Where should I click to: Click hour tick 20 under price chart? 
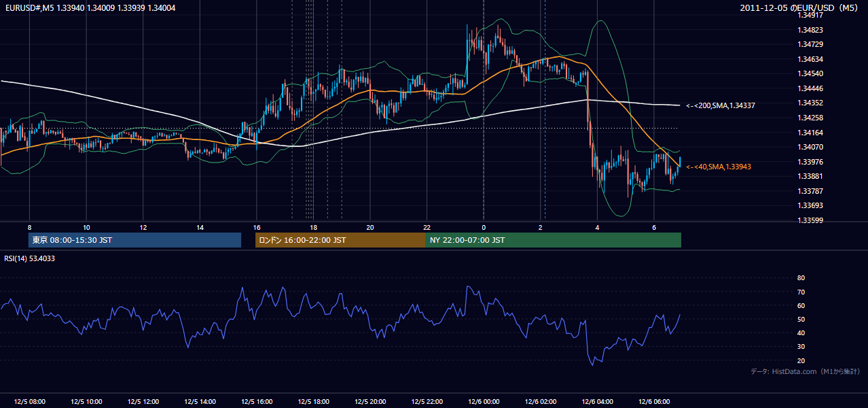(370, 227)
